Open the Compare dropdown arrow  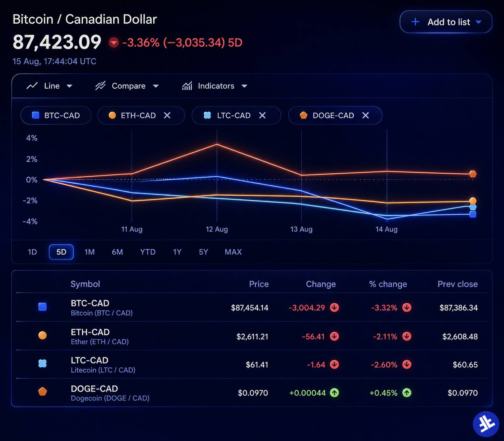pyautogui.click(x=156, y=86)
